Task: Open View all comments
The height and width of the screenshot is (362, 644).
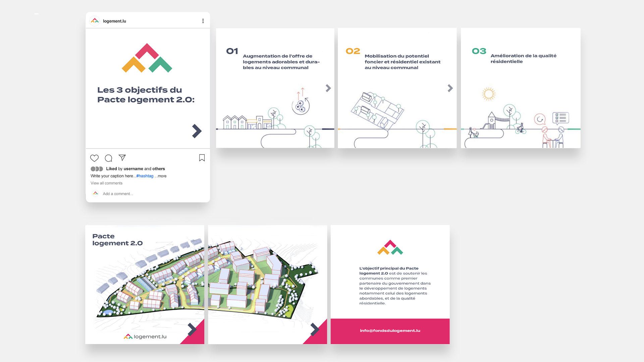Action: (106, 183)
